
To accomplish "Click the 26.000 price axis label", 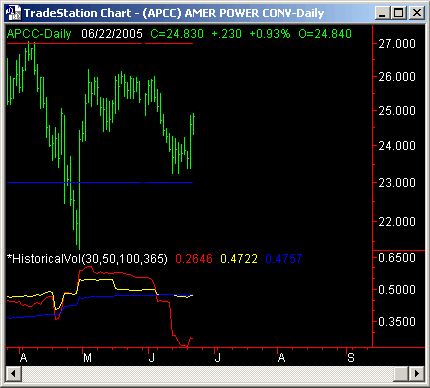I will coord(397,77).
